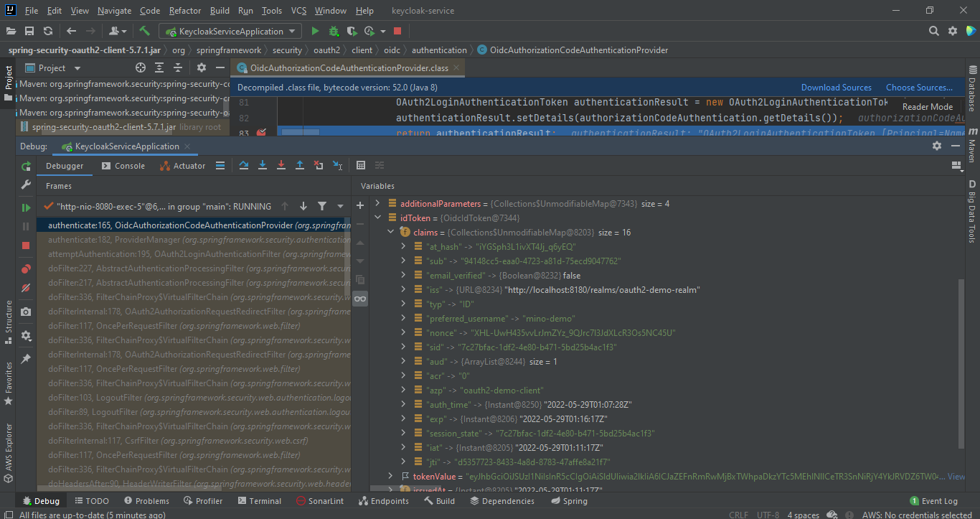Toggle show watches glasses icon in Variables
The width and height of the screenshot is (980, 519).
point(360,299)
